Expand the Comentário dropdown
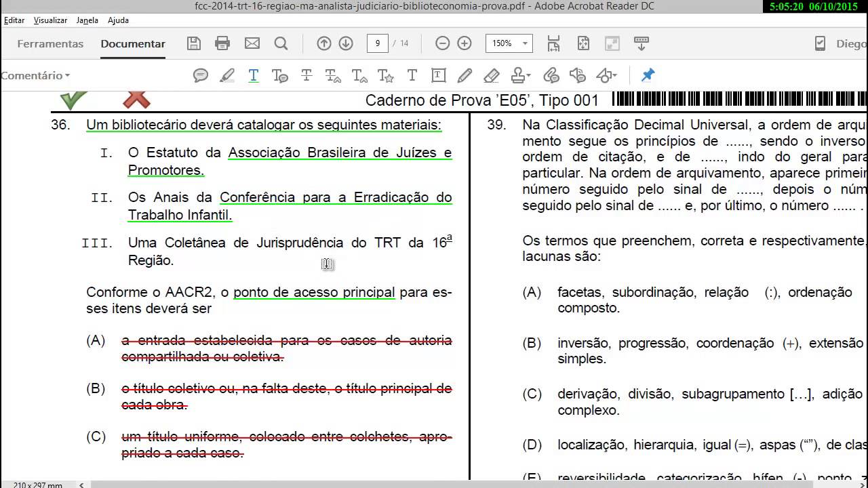Image resolution: width=868 pixels, height=488 pixels. [35, 75]
